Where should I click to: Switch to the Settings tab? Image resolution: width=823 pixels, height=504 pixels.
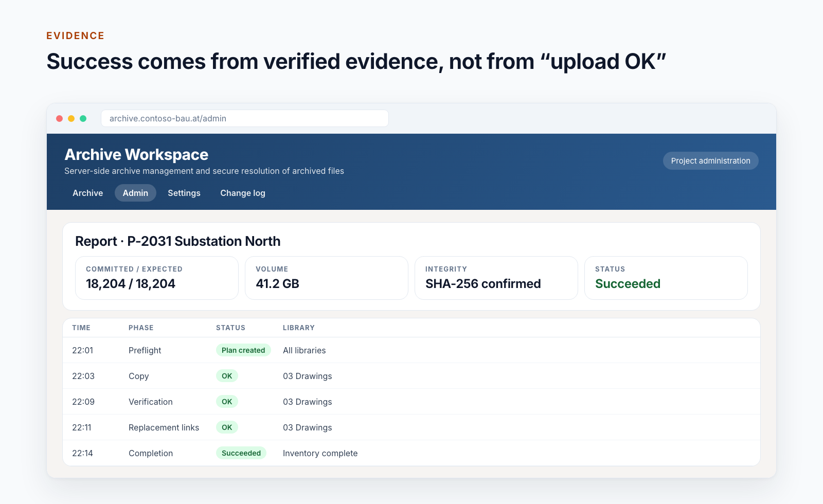(x=184, y=193)
